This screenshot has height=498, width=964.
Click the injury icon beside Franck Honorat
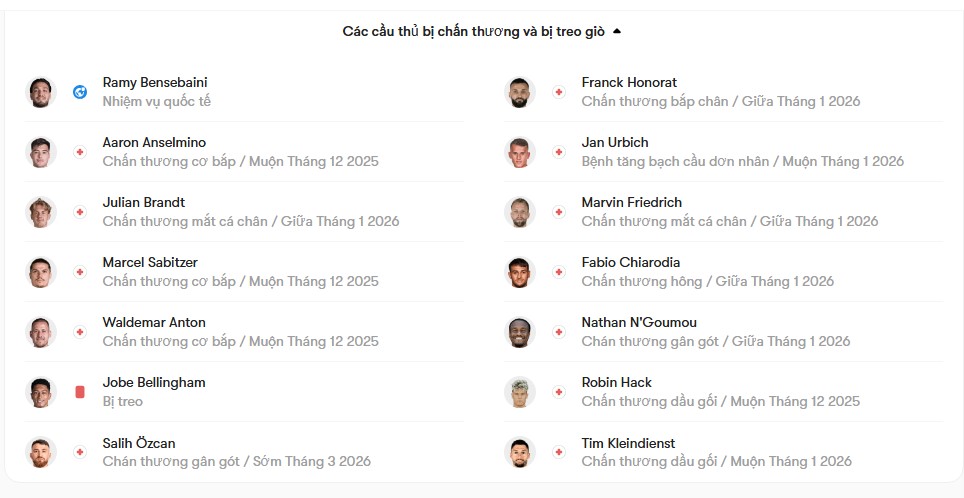559,92
